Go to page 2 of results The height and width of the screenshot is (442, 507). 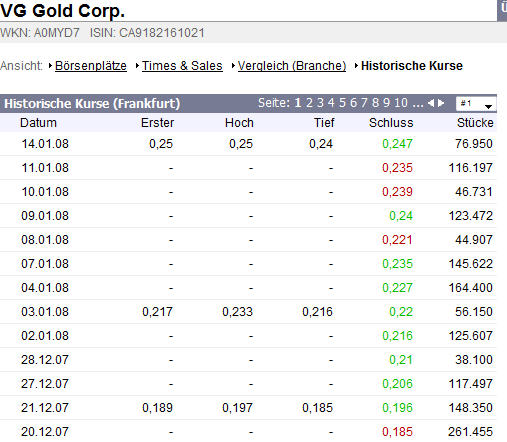(x=309, y=103)
